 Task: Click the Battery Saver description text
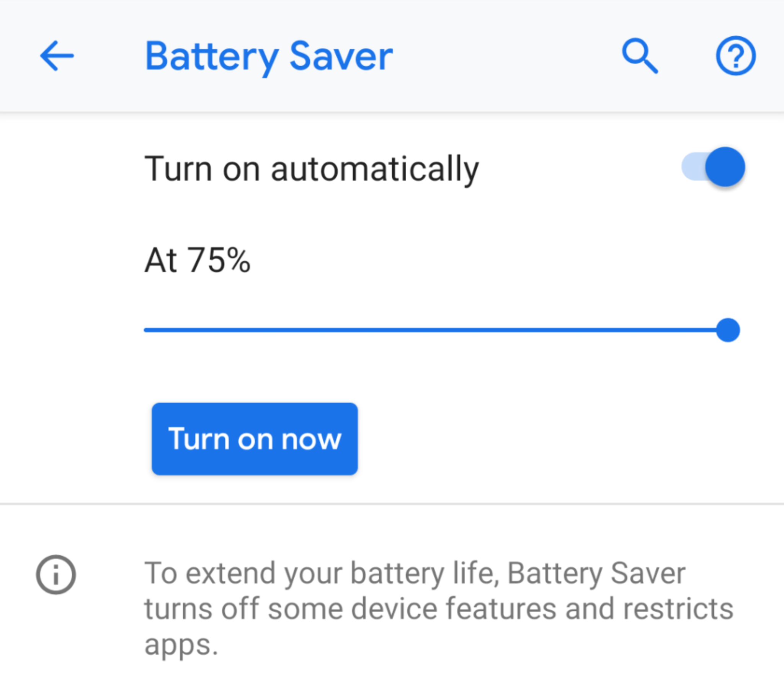click(438, 609)
